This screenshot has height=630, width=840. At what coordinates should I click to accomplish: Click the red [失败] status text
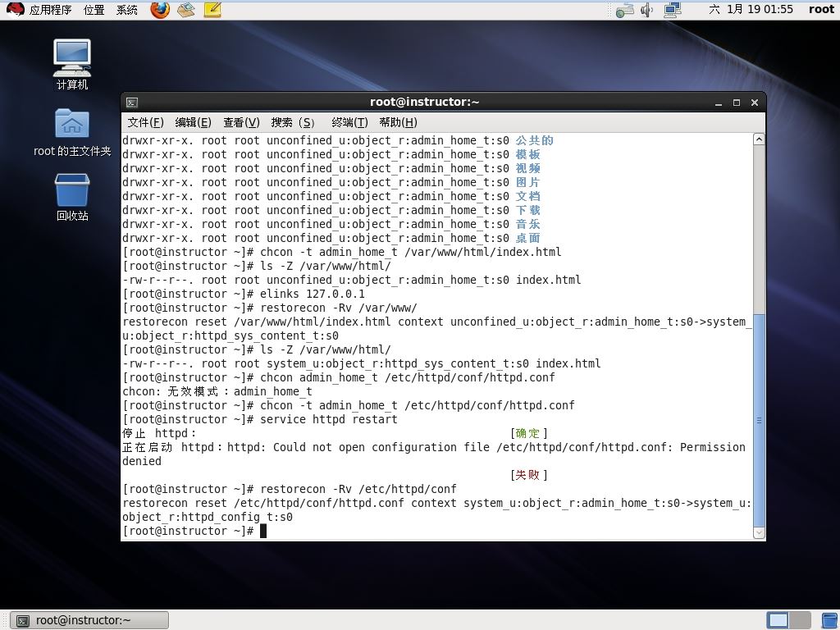[x=529, y=475]
